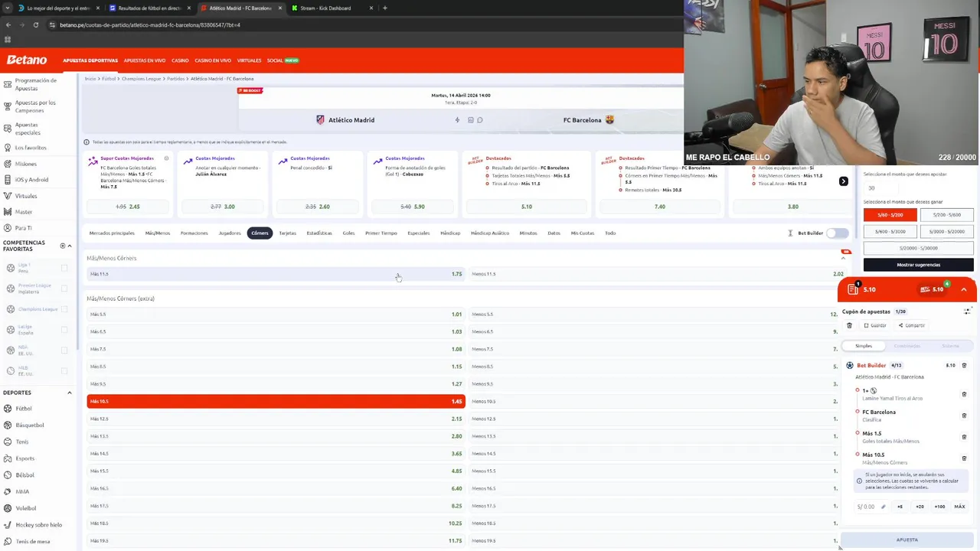Delete all bets with coupon trash icon
980x551 pixels.
[849, 325]
